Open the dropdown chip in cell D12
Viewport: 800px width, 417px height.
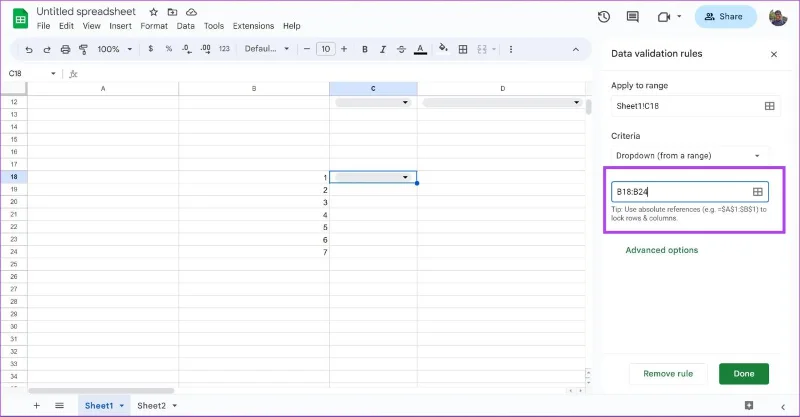(x=502, y=103)
